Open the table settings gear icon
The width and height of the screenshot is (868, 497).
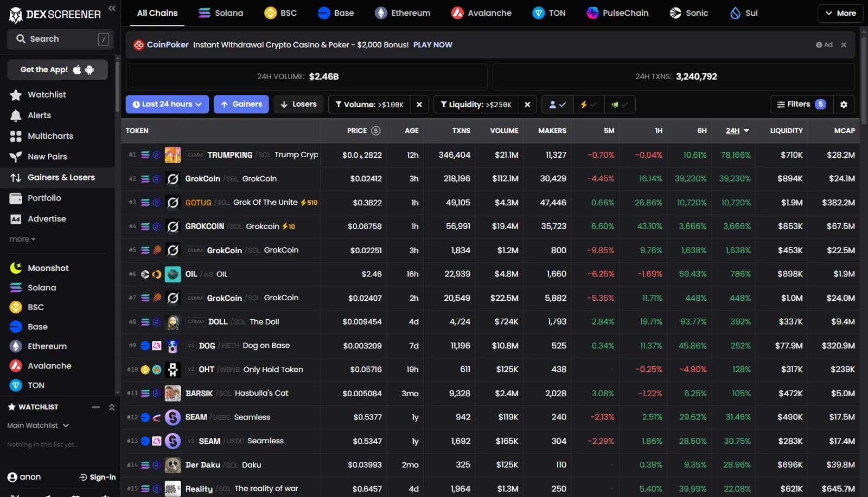[844, 105]
